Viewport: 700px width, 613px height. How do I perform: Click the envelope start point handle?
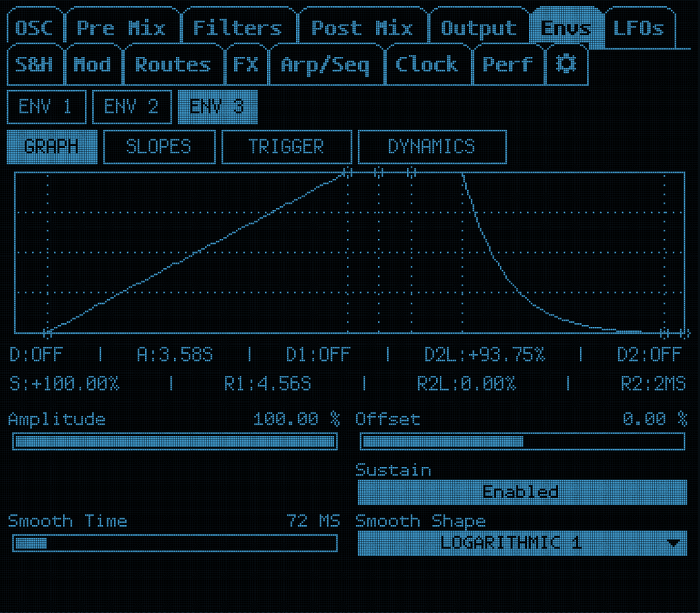[x=48, y=333]
